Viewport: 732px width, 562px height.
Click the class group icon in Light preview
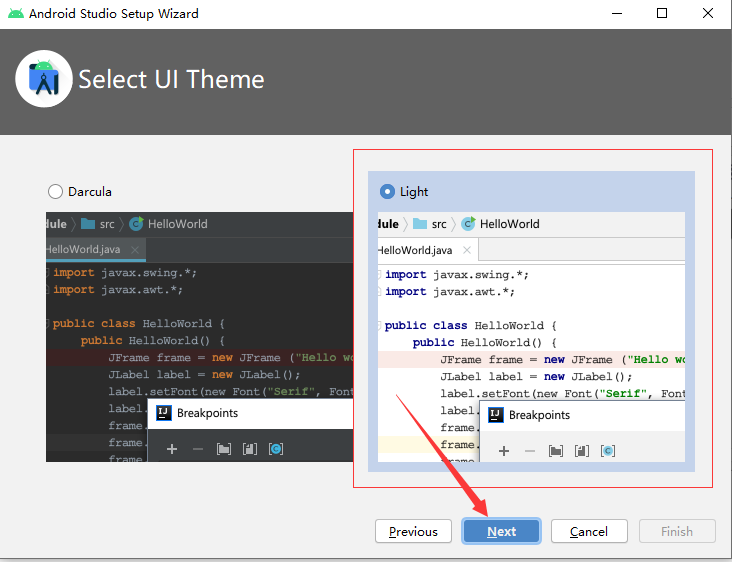pyautogui.click(x=608, y=451)
